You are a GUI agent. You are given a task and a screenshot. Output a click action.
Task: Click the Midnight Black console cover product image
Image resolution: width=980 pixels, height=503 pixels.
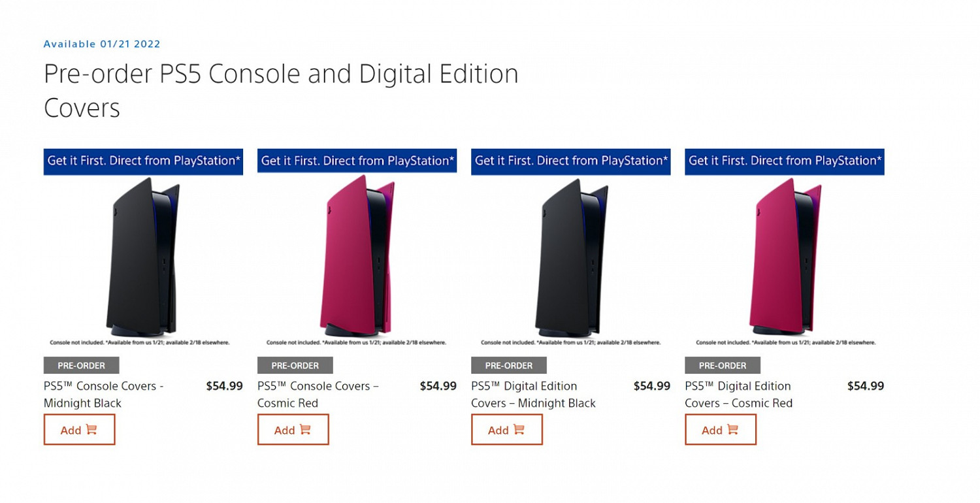pos(140,258)
